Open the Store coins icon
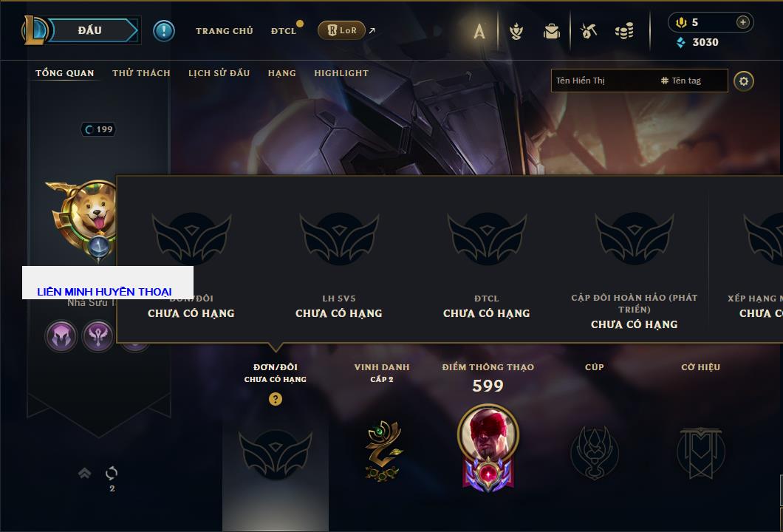This screenshot has width=783, height=532. click(x=624, y=32)
